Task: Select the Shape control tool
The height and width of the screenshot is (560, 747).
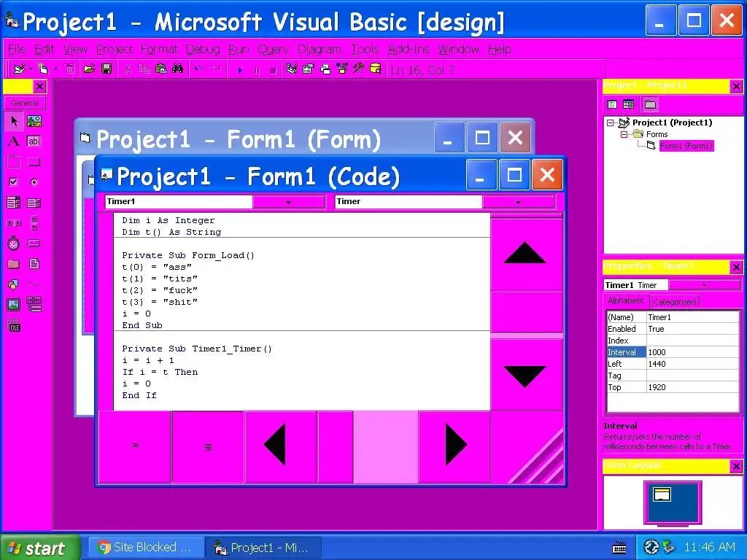Action: [14, 284]
